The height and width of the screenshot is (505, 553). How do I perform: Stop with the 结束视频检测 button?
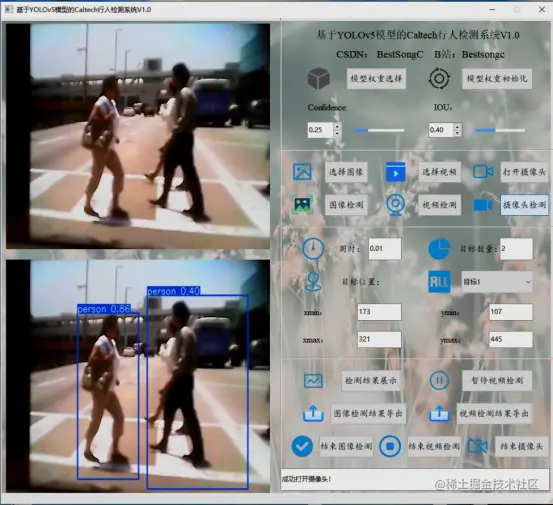(x=434, y=446)
